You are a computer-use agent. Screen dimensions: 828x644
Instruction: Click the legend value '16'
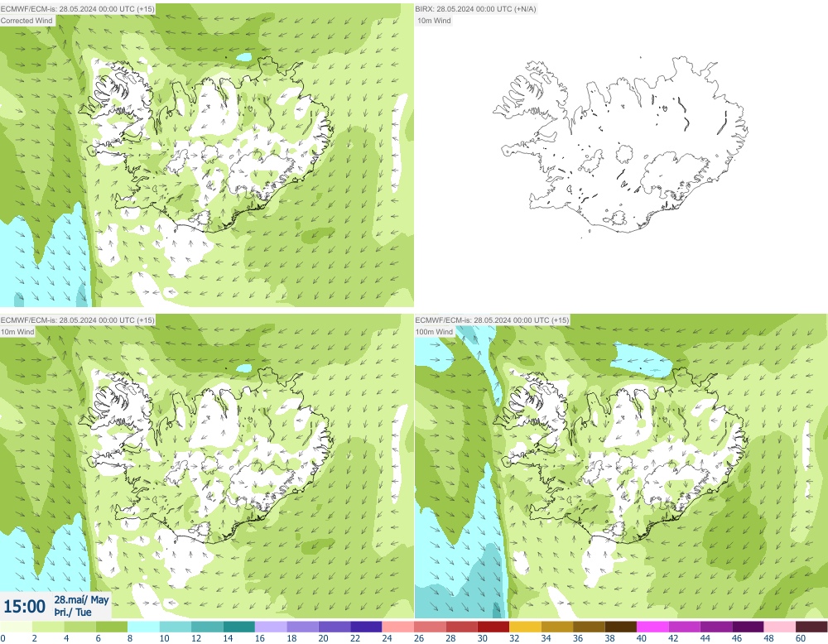pos(259,638)
